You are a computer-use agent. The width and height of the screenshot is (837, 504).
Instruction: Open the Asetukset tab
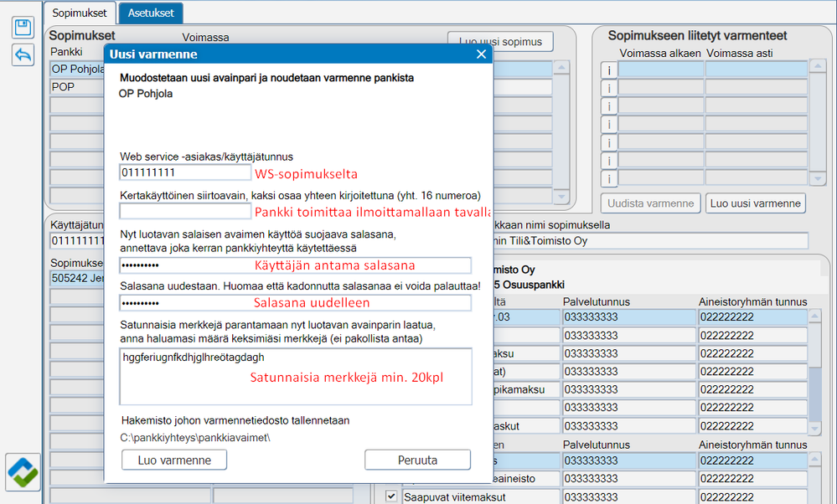click(x=151, y=13)
